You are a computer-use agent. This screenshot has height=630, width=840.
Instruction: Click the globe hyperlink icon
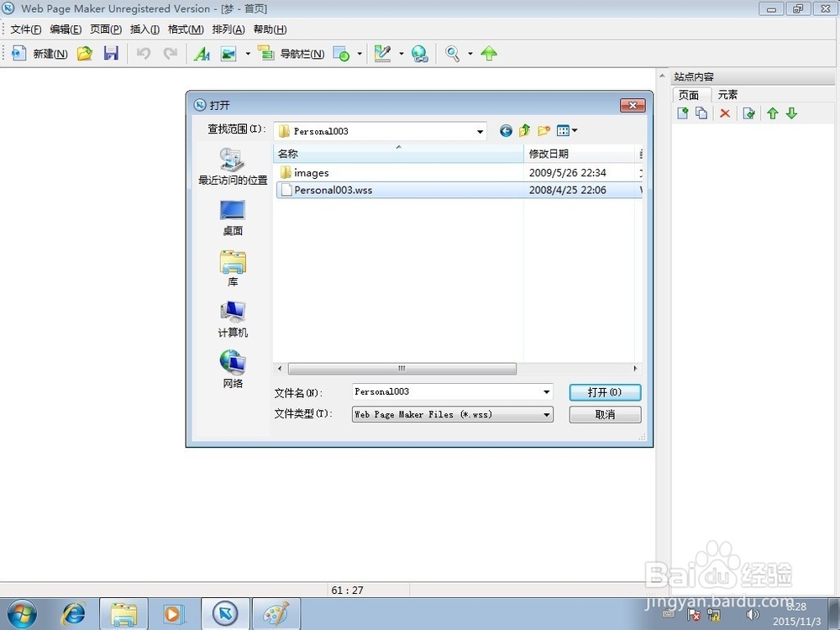419,53
